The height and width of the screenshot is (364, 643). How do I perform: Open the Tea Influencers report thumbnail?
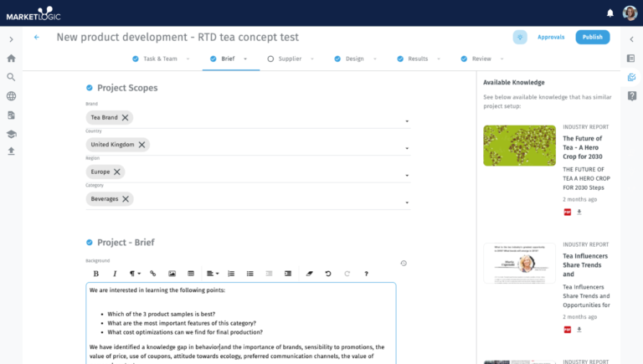click(x=519, y=263)
